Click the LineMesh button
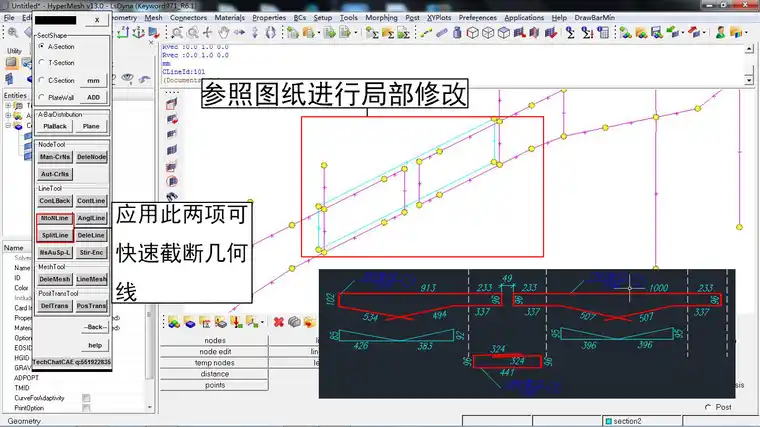 [x=91, y=280]
